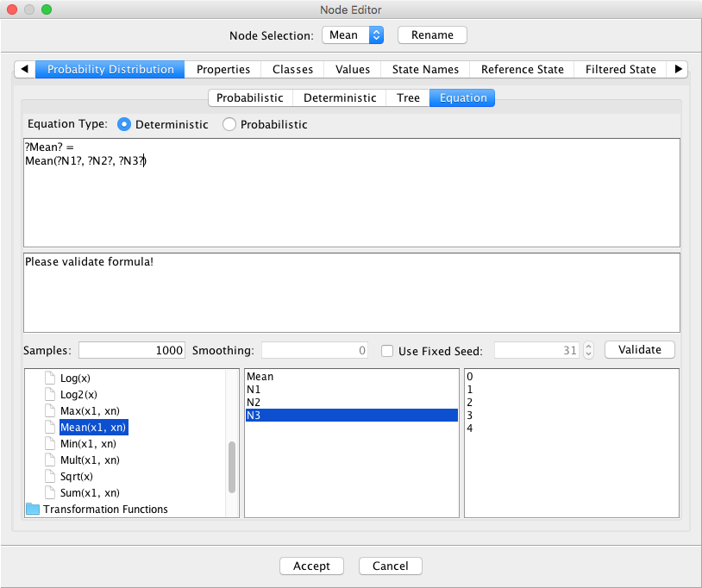Screen dimensions: 702x588
Task: Click the Sqrt(x) function file icon
Action: point(50,476)
